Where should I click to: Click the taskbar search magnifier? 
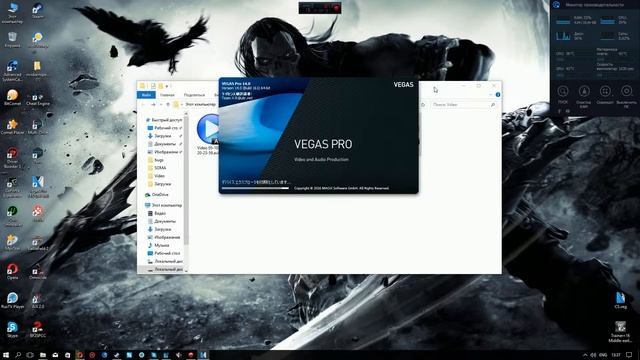click(x=18, y=355)
